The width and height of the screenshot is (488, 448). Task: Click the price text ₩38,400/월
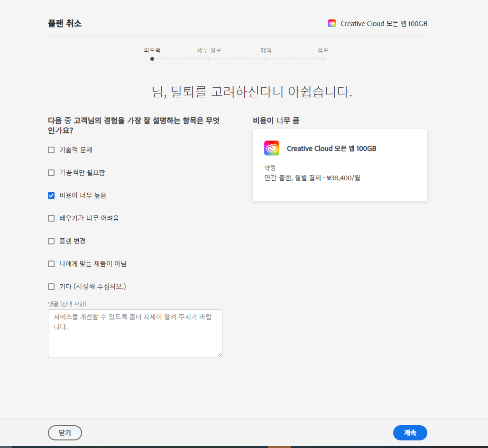click(x=343, y=178)
